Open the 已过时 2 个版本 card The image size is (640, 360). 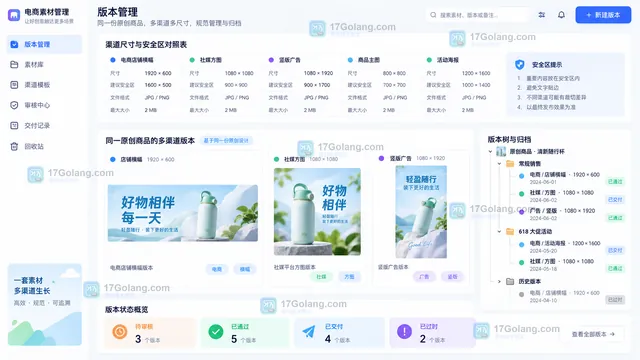433,333
